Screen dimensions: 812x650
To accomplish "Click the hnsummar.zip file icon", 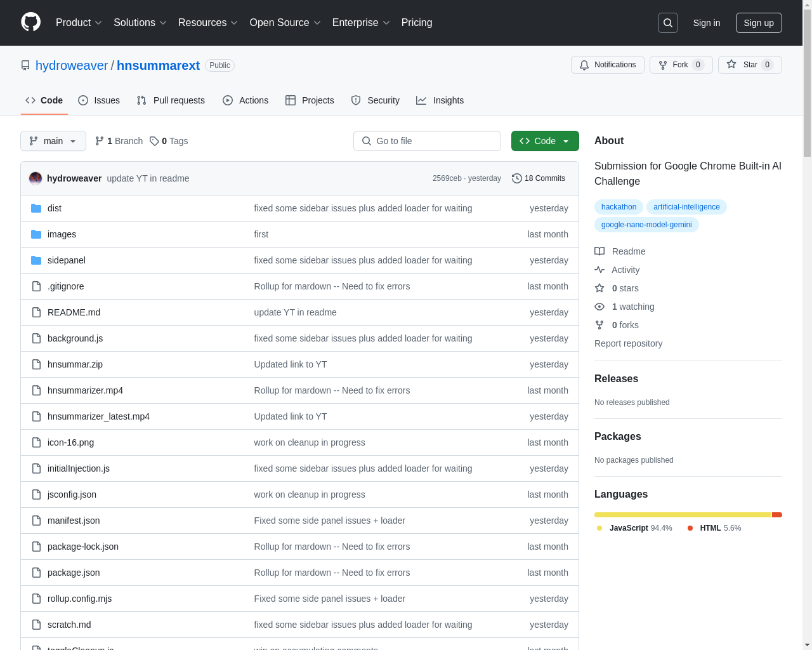I will point(36,364).
